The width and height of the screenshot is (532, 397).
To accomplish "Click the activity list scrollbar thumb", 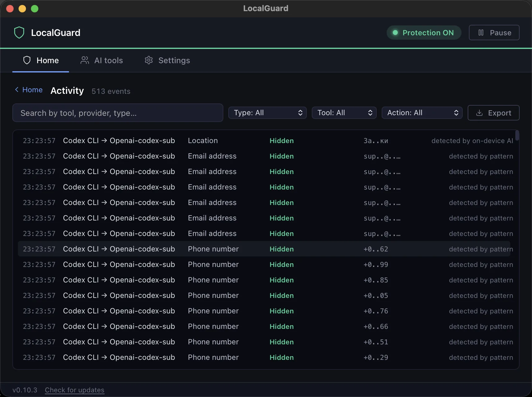I will point(517,135).
